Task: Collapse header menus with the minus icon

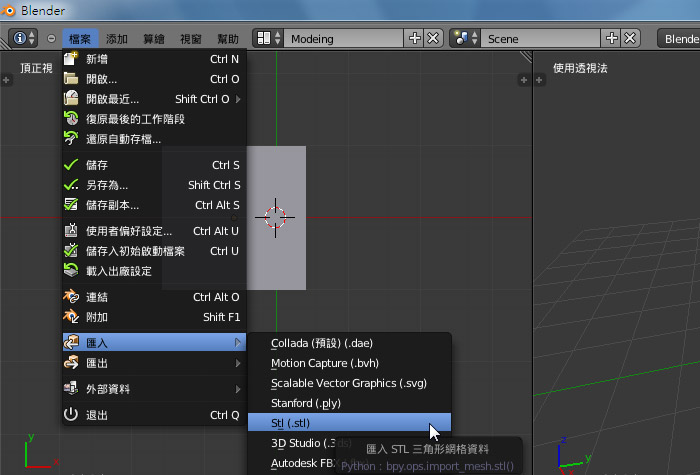Action: click(51, 39)
